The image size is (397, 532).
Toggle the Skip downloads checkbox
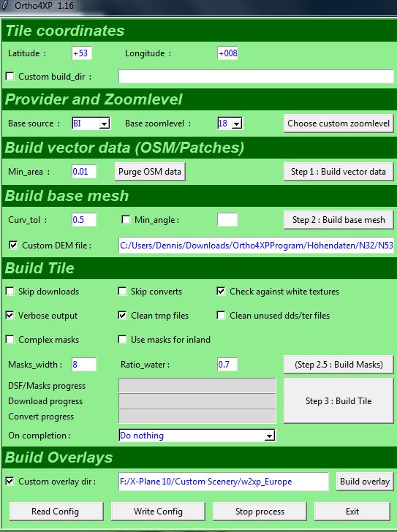[x=10, y=291]
